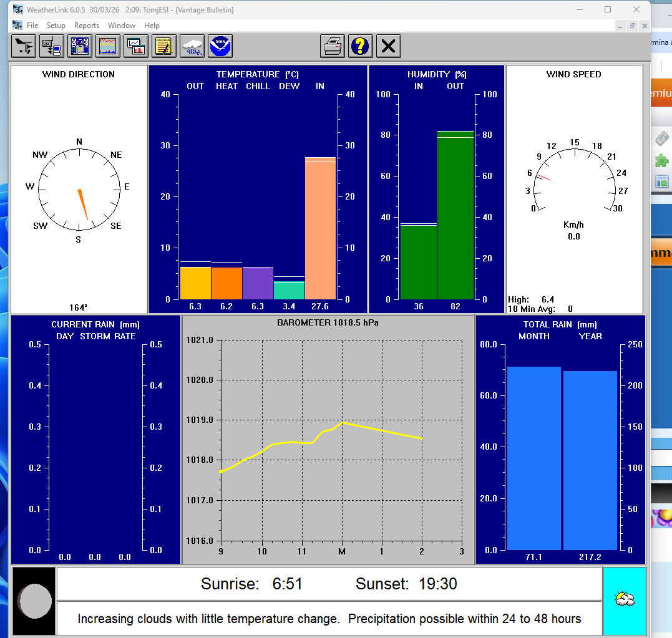The width and height of the screenshot is (672, 638).
Task: Open the Setup menu
Action: tap(56, 26)
